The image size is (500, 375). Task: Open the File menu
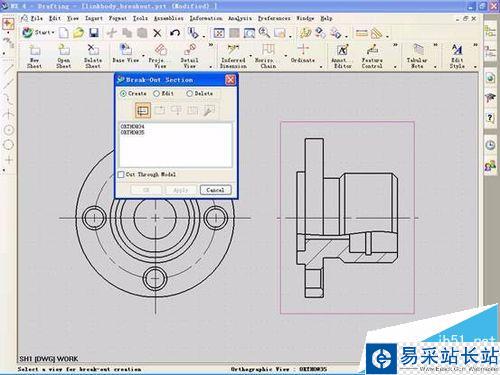point(37,18)
